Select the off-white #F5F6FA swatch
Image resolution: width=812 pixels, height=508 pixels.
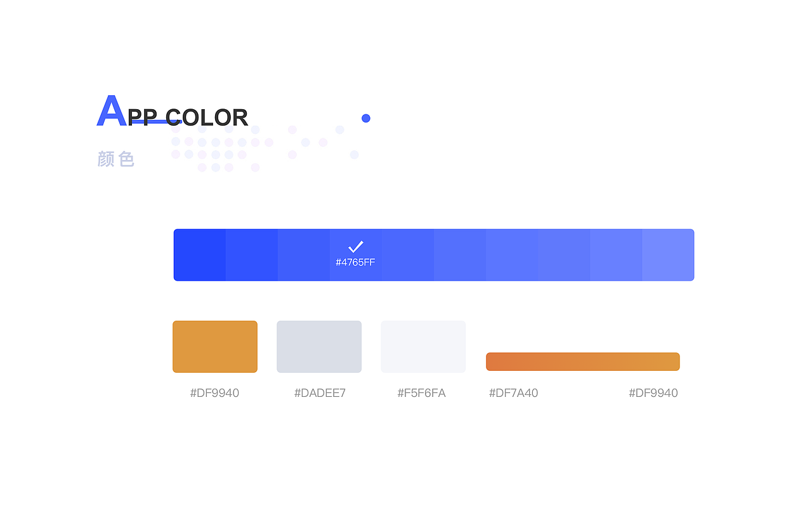pos(423,347)
